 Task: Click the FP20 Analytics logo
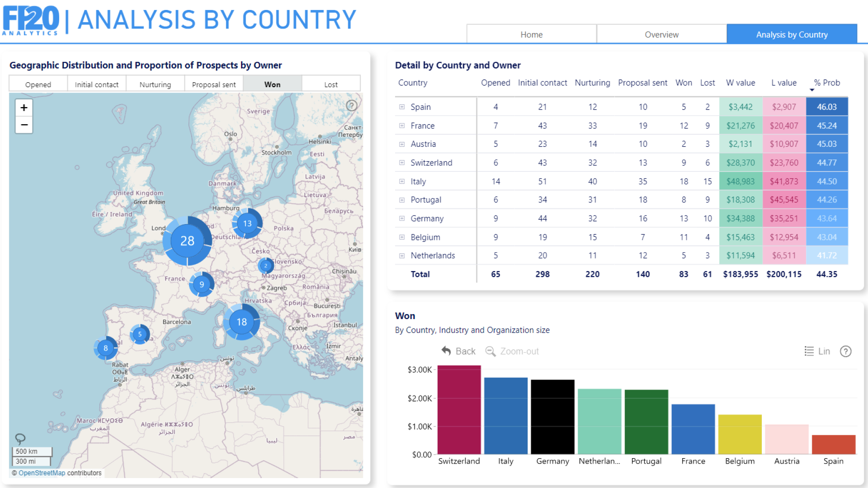(x=31, y=20)
